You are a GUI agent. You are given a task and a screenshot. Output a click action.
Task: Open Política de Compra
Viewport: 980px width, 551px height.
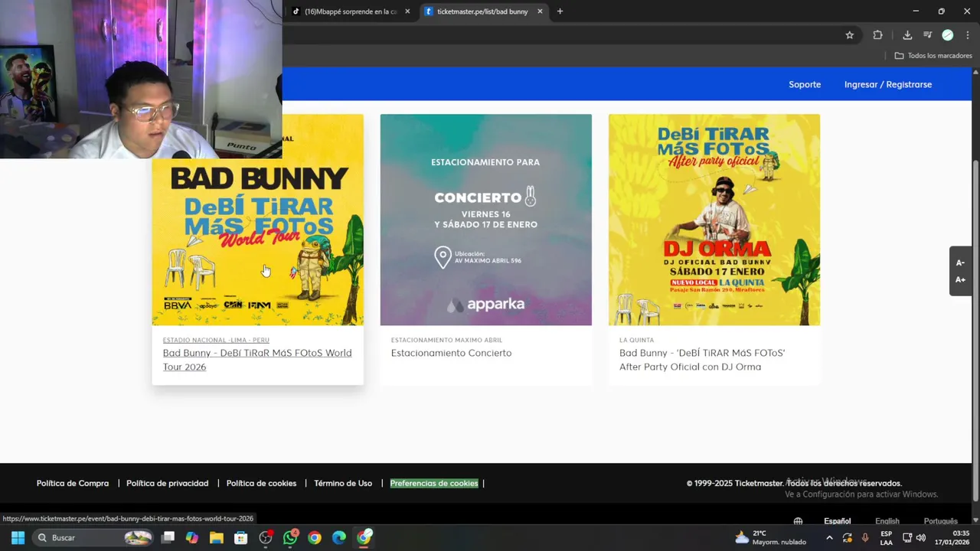tap(73, 483)
